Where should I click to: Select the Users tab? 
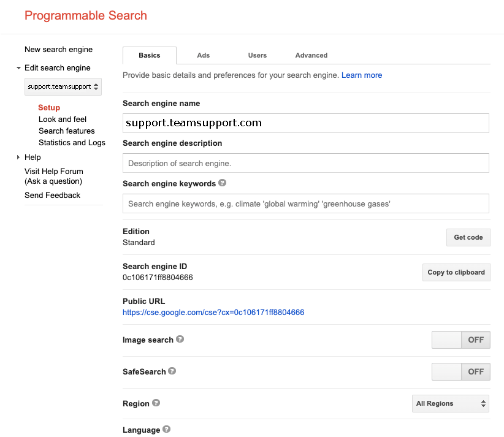pyautogui.click(x=257, y=55)
